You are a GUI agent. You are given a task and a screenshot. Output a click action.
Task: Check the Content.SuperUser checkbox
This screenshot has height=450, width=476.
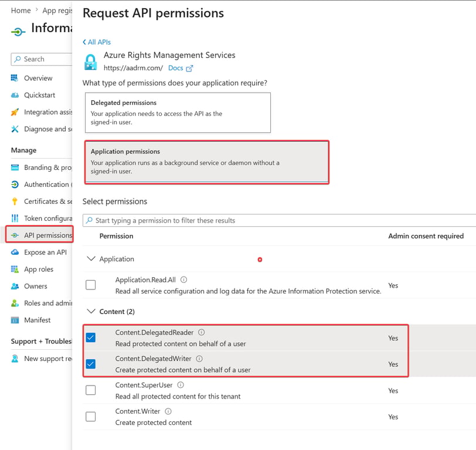(90, 390)
